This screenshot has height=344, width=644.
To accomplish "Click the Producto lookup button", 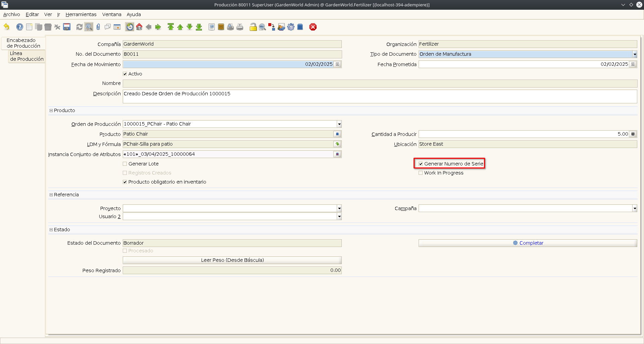I will tap(337, 134).
